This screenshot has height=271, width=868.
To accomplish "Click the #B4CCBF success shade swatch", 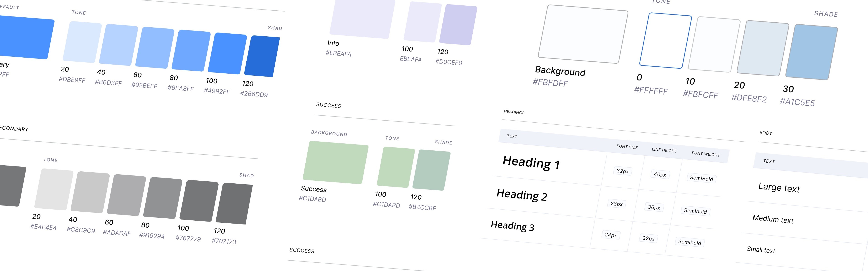I will [x=431, y=170].
